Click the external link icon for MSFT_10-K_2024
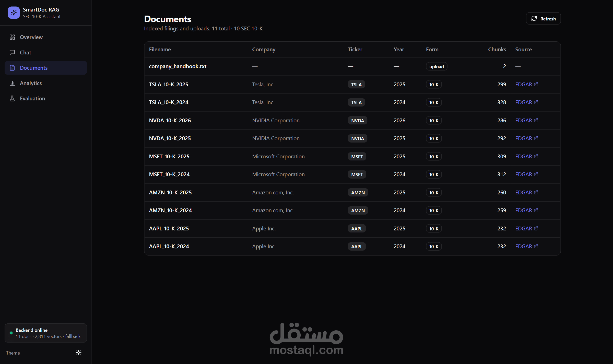Screen dimensions: 613x364 [536, 174]
